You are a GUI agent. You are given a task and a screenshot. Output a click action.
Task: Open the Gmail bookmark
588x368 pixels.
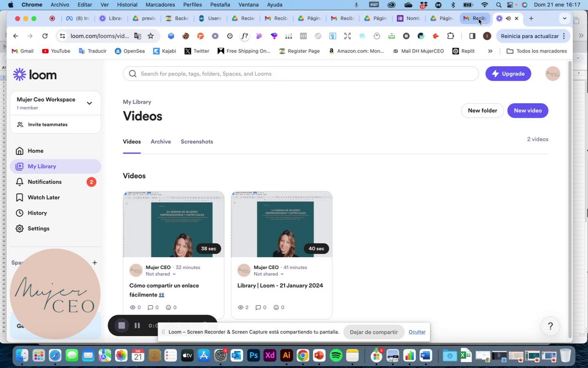pos(23,51)
